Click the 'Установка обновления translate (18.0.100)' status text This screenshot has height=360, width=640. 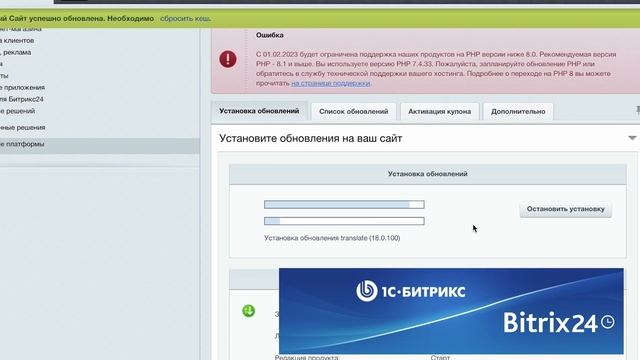click(x=332, y=238)
